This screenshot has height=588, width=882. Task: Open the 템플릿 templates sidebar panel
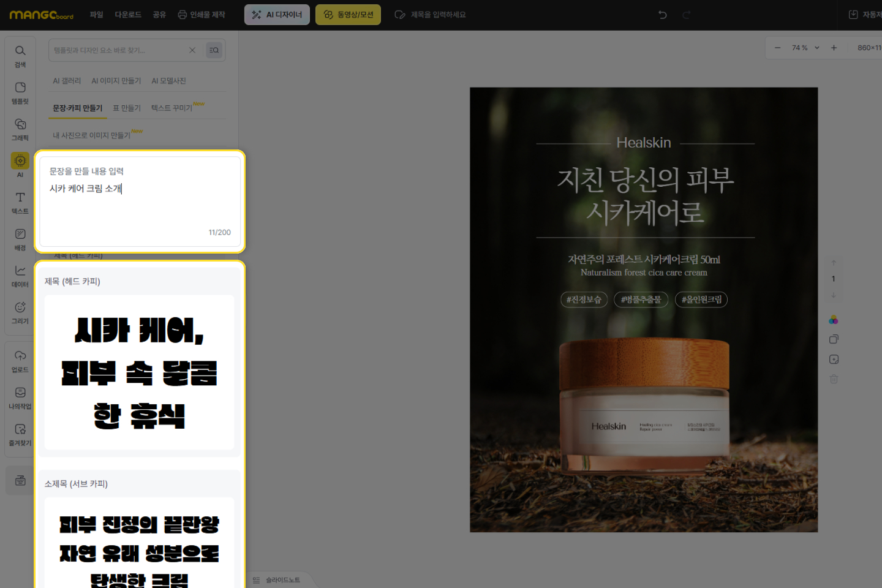click(20, 93)
